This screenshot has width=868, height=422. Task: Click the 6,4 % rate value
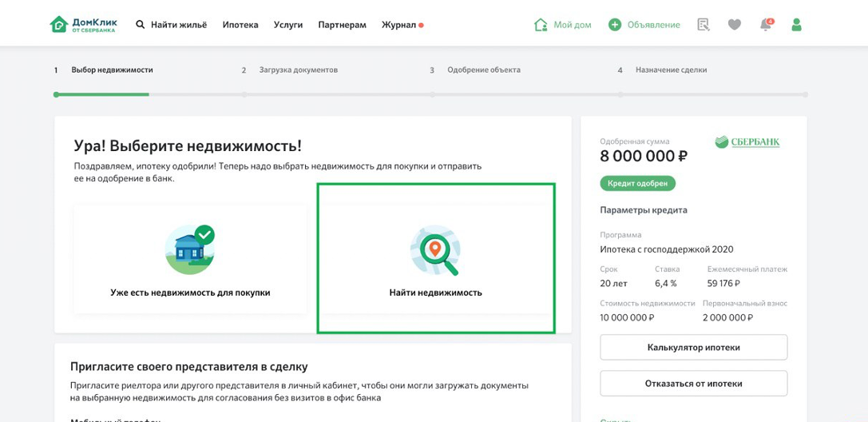(666, 284)
